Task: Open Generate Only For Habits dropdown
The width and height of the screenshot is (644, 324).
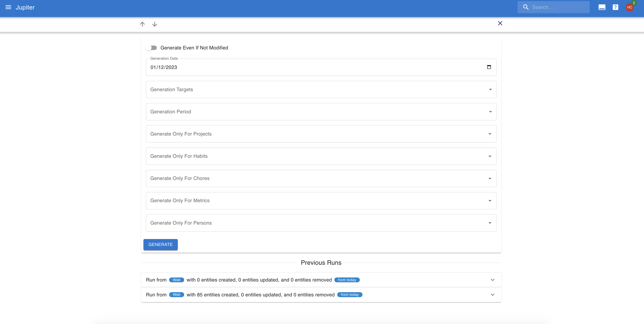Action: [321, 156]
